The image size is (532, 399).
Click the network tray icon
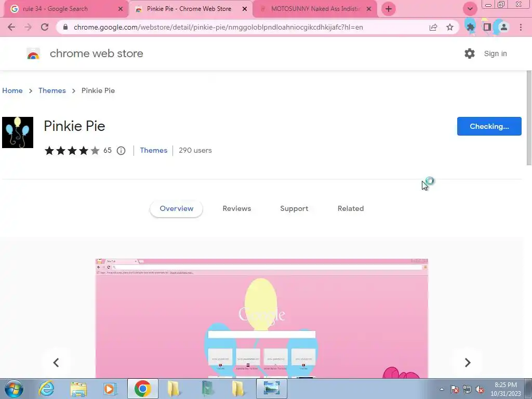tap(467, 389)
